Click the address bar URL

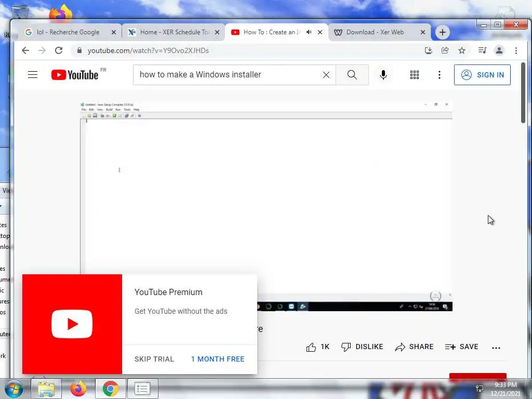148,50
